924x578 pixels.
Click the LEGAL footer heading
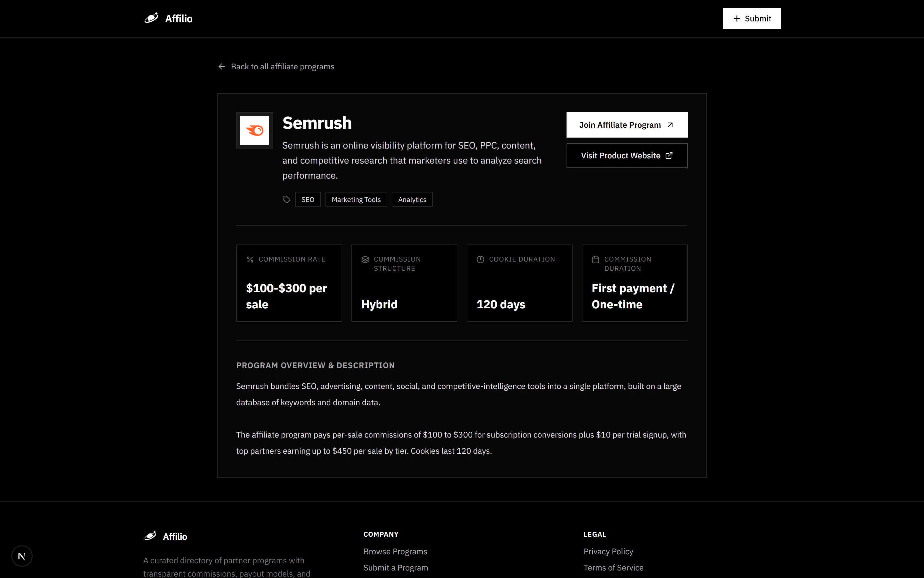point(595,534)
